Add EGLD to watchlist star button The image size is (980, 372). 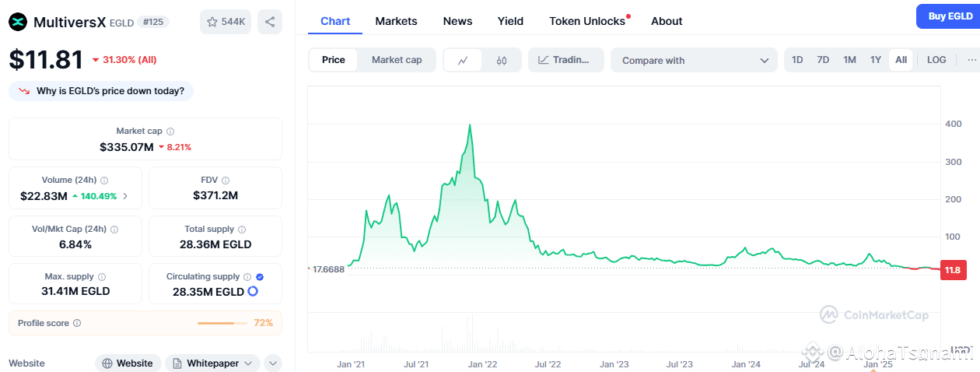(x=226, y=22)
